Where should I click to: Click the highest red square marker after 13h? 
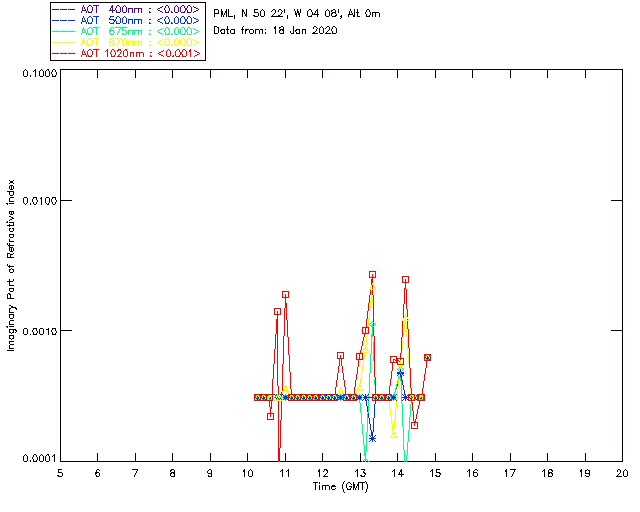[372, 275]
